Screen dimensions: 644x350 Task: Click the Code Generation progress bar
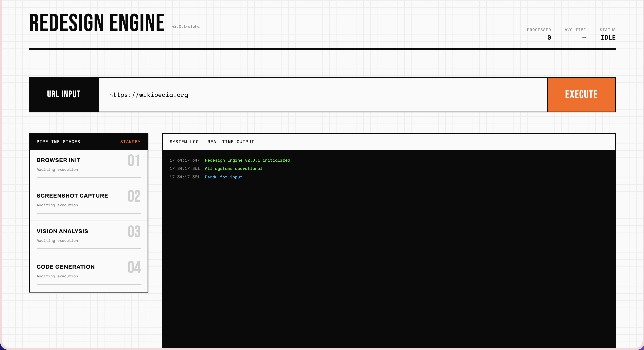(88, 284)
